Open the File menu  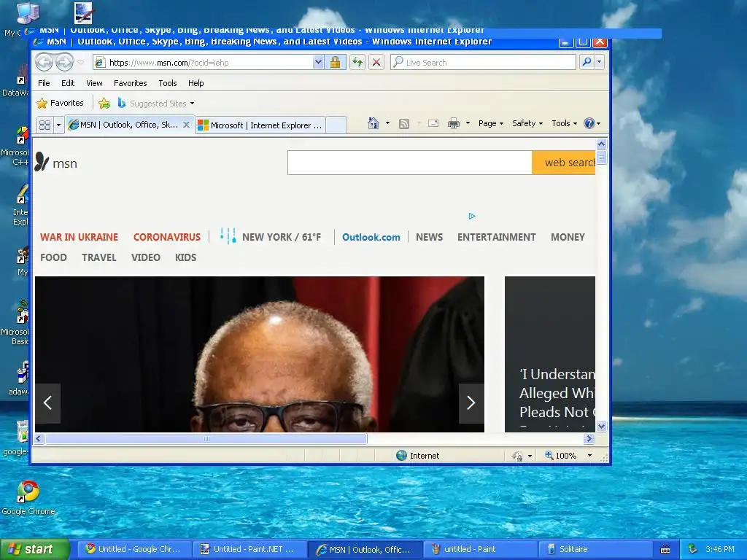44,83
